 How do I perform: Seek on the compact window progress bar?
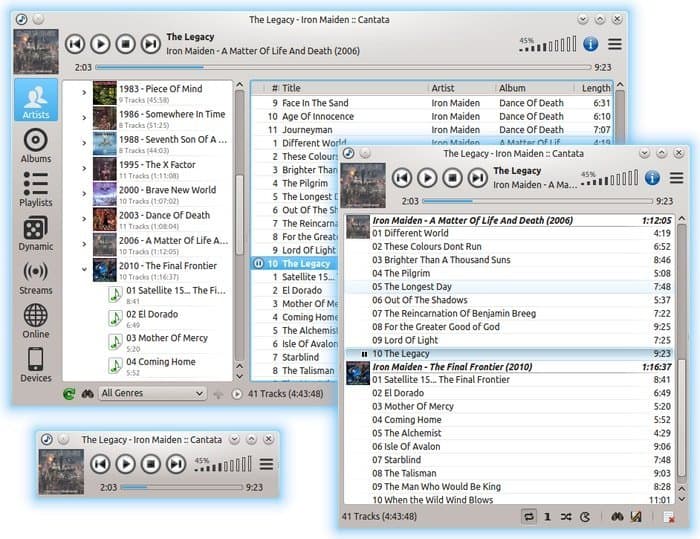[537, 201]
